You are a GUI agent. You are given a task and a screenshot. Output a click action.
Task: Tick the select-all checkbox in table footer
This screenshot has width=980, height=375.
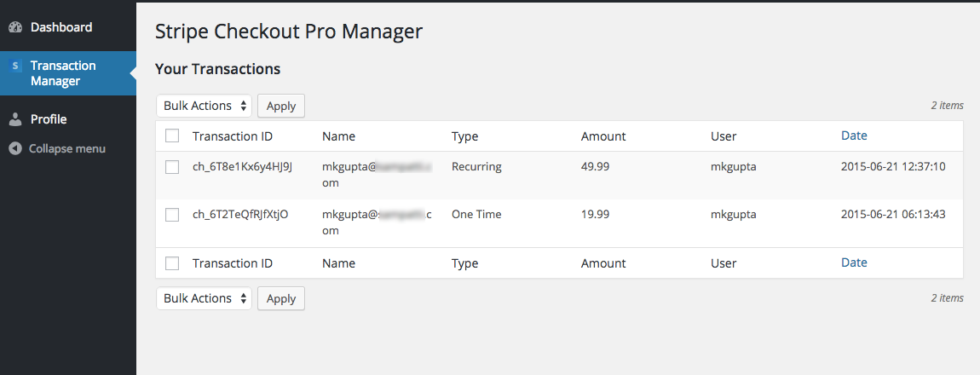coord(172,263)
